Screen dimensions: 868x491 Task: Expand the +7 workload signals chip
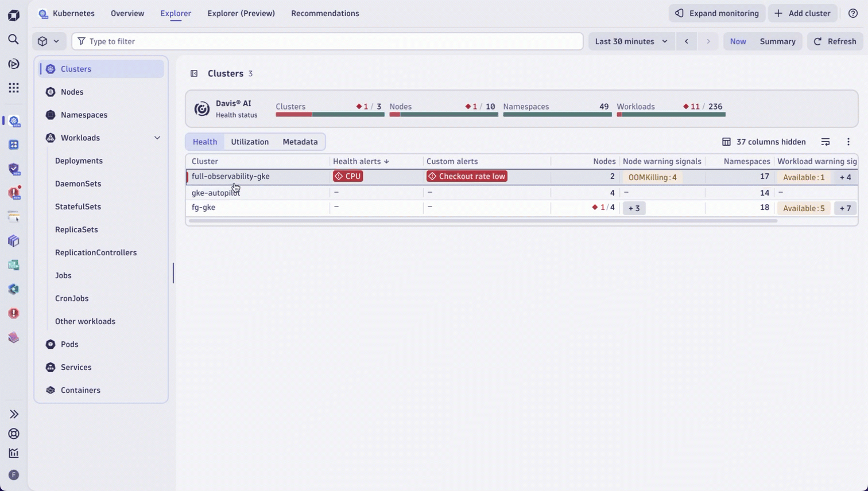coord(845,208)
